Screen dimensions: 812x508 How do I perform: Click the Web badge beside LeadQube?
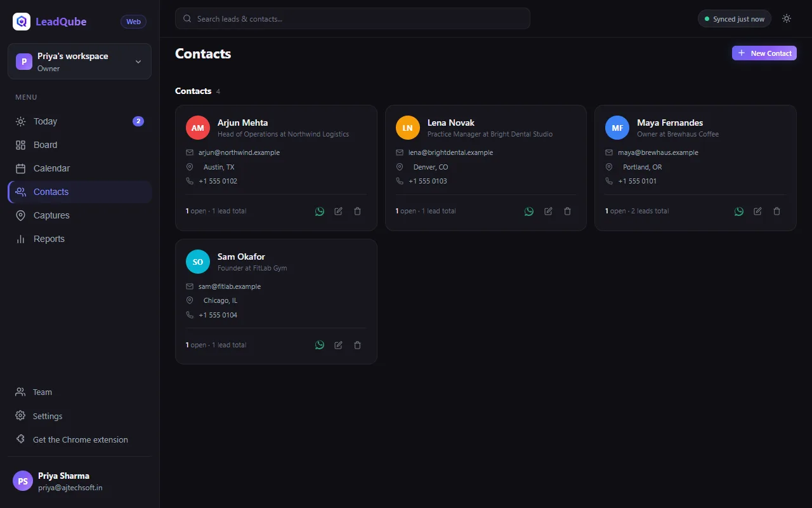pyautogui.click(x=133, y=22)
